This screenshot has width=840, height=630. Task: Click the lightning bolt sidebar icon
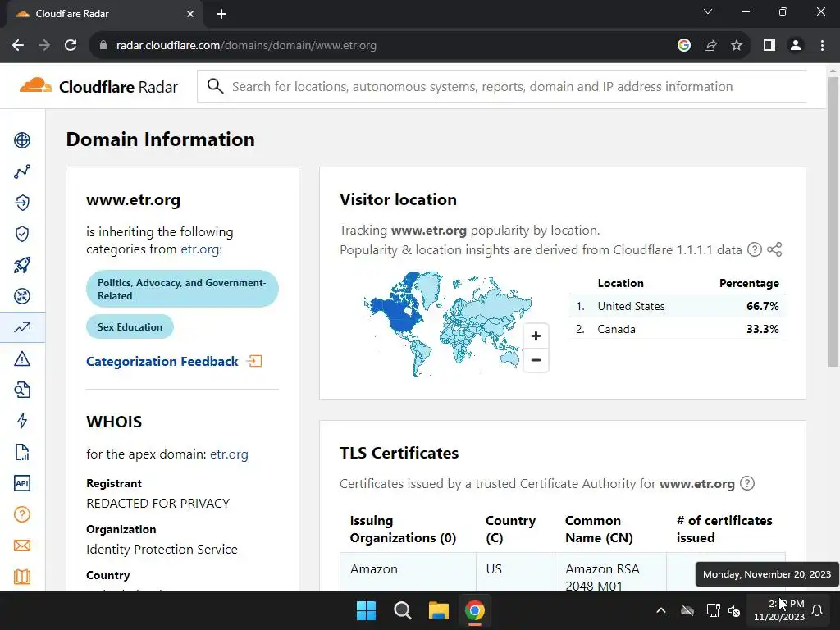point(22,421)
